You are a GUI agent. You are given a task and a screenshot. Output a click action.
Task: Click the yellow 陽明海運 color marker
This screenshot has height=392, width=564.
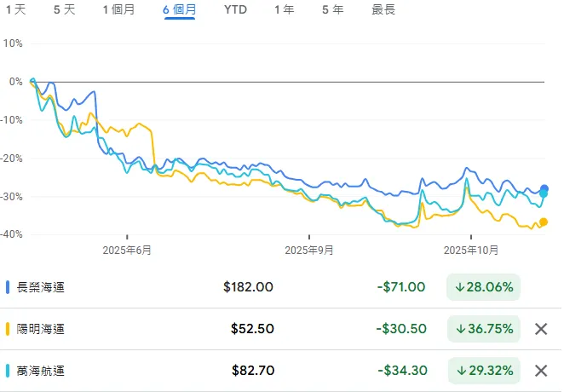(8, 329)
